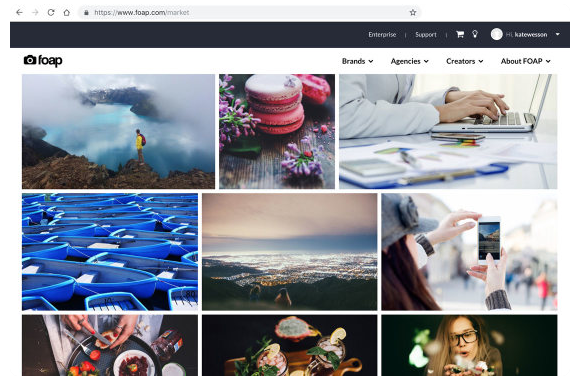Open the Creators dropdown menu
The height and width of the screenshot is (385, 583).
pos(464,61)
